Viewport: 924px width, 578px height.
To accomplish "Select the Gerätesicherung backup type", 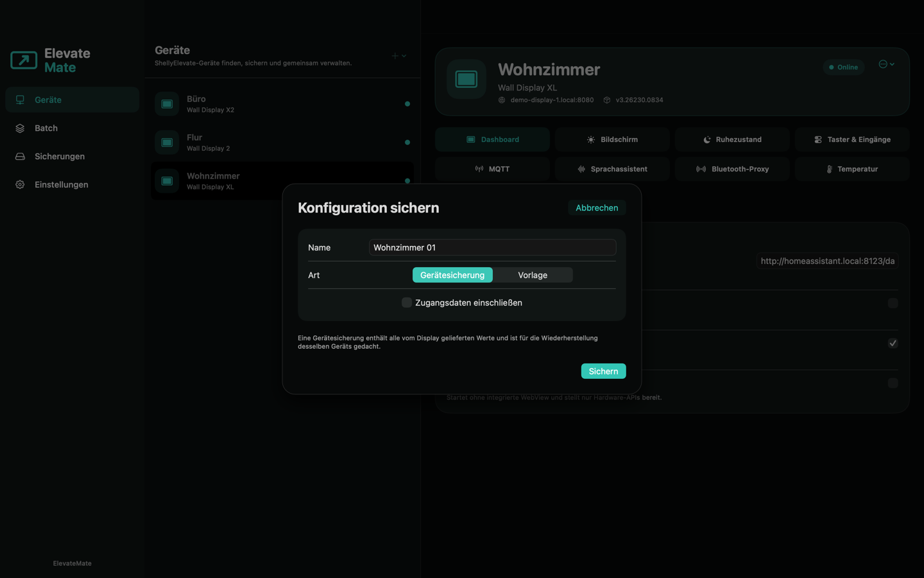I will click(452, 275).
